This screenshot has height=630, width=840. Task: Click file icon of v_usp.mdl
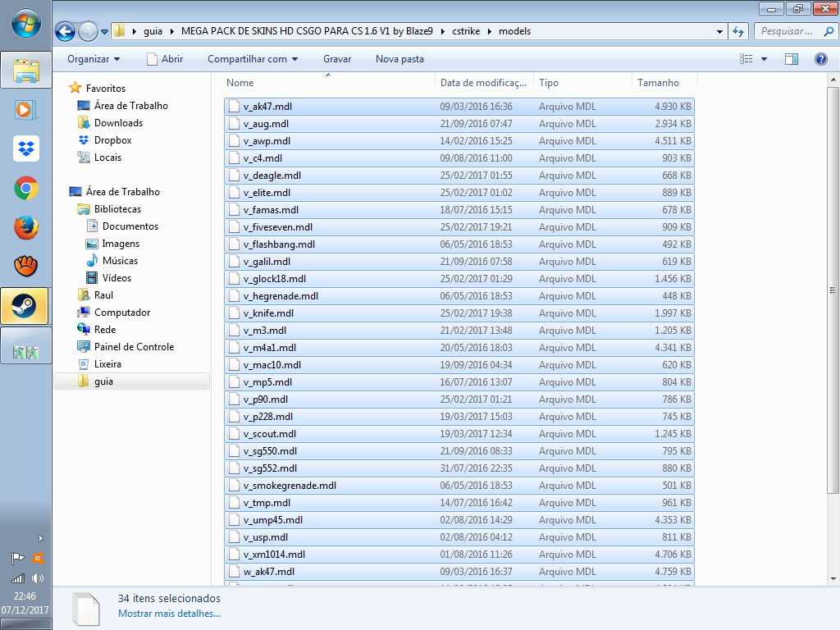234,536
